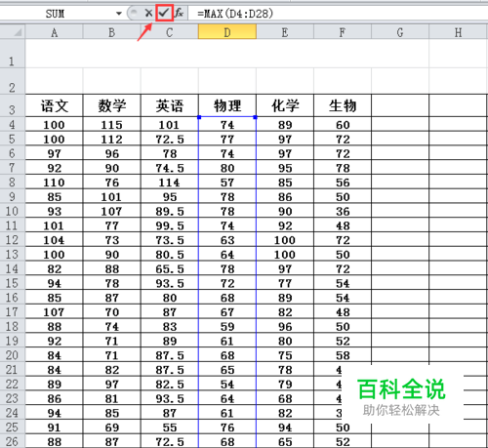Select cell F4 with value 60
The image size is (488, 448).
tap(343, 124)
